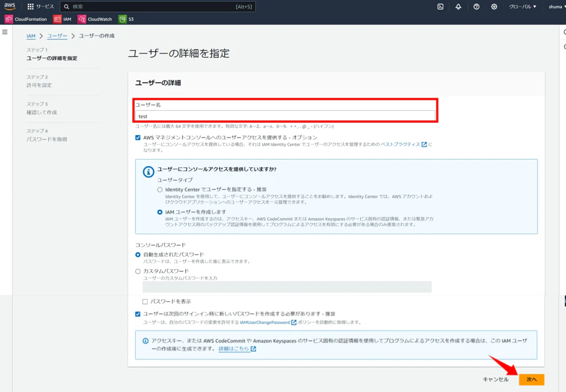Click the orange 次へ button
Viewport: 566px width, 392px height.
(x=532, y=380)
